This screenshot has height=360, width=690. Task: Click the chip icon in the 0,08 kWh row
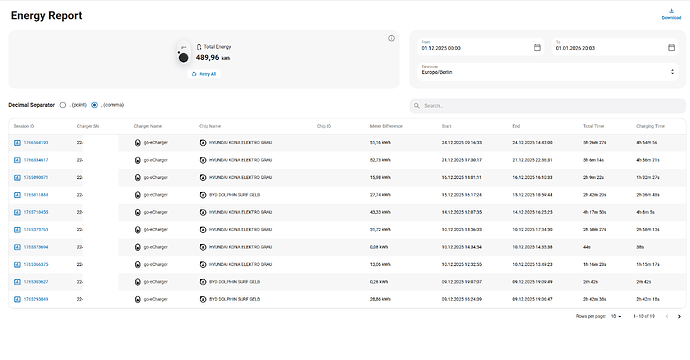(x=203, y=247)
